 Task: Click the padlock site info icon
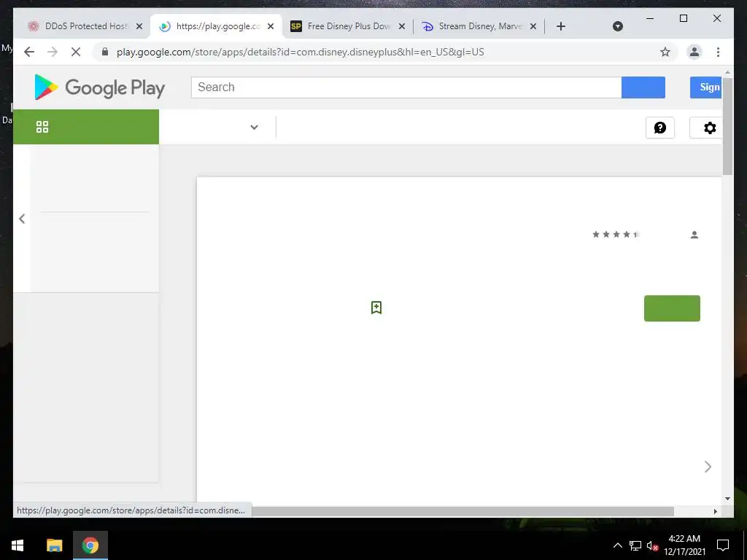pyautogui.click(x=105, y=52)
